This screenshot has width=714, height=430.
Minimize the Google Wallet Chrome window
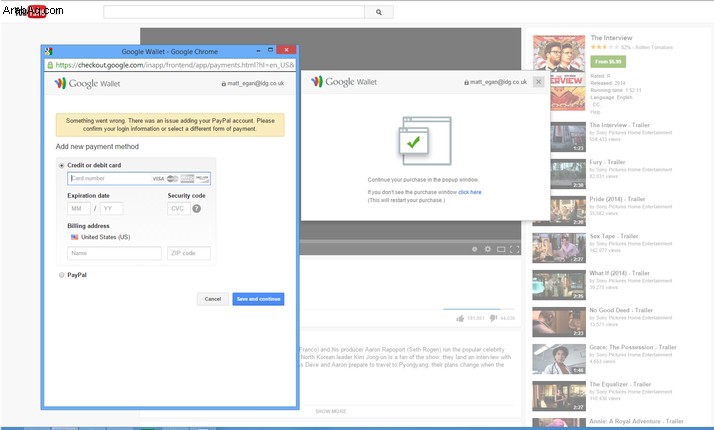pos(258,50)
